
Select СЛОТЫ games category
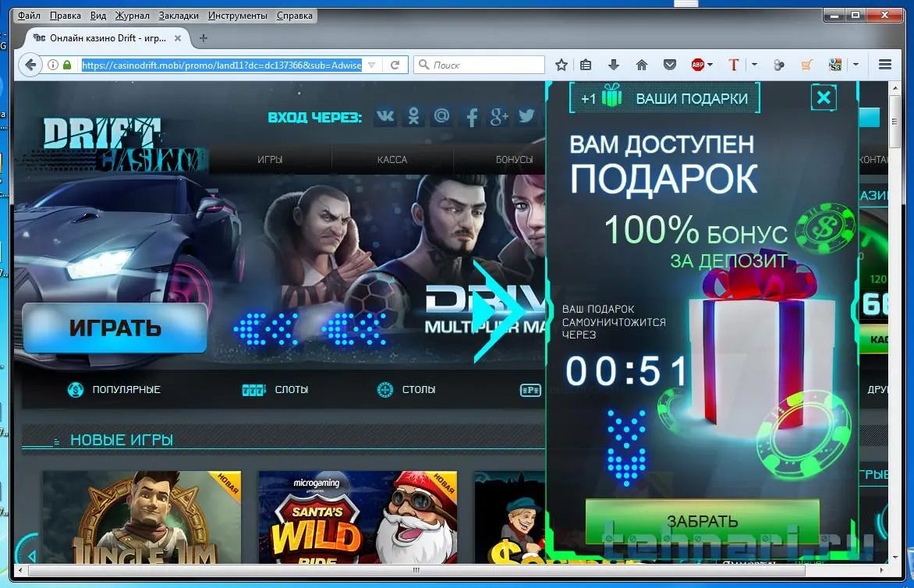[x=275, y=389]
